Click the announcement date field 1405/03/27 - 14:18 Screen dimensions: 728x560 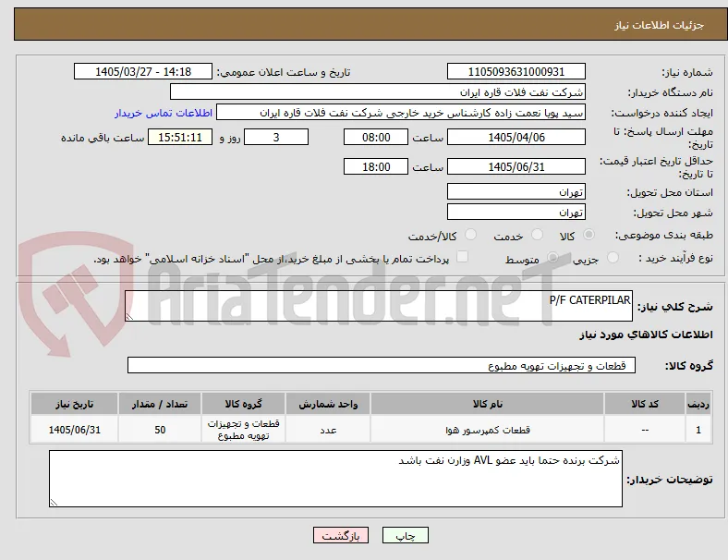coord(143,71)
